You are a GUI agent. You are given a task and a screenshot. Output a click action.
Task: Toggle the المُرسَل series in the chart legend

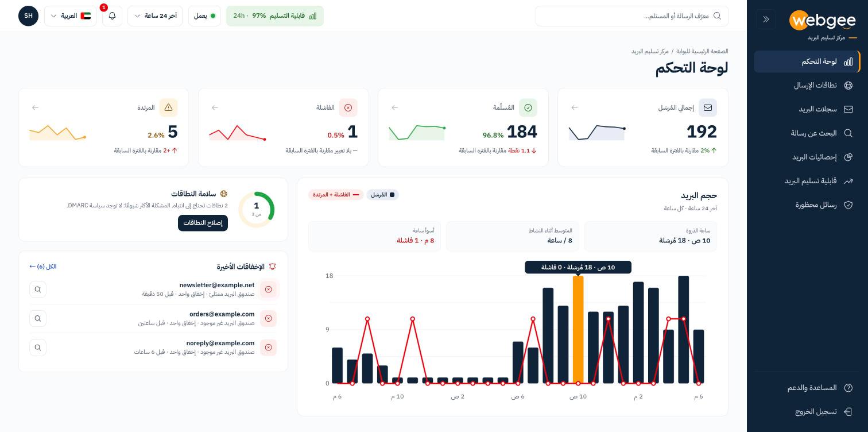click(x=383, y=195)
